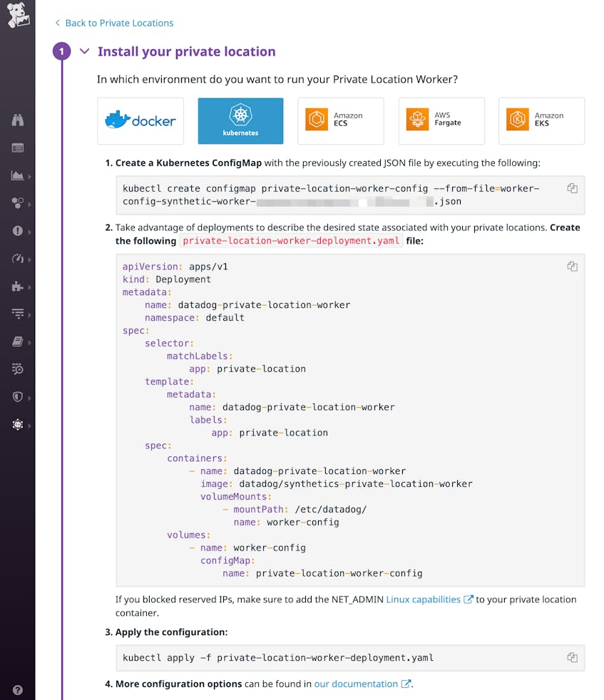Click the volumes: line in YAML
Viewport: 604px width, 700px height.
pyautogui.click(x=188, y=535)
